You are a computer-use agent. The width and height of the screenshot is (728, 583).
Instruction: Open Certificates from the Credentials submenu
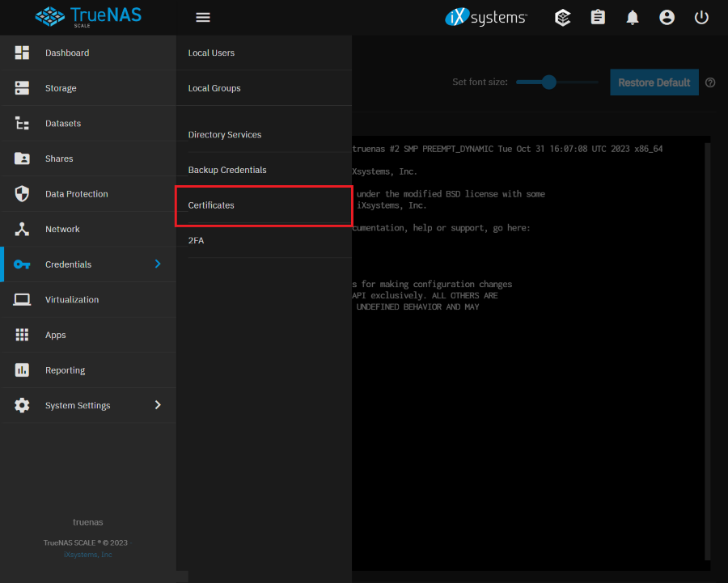211,205
